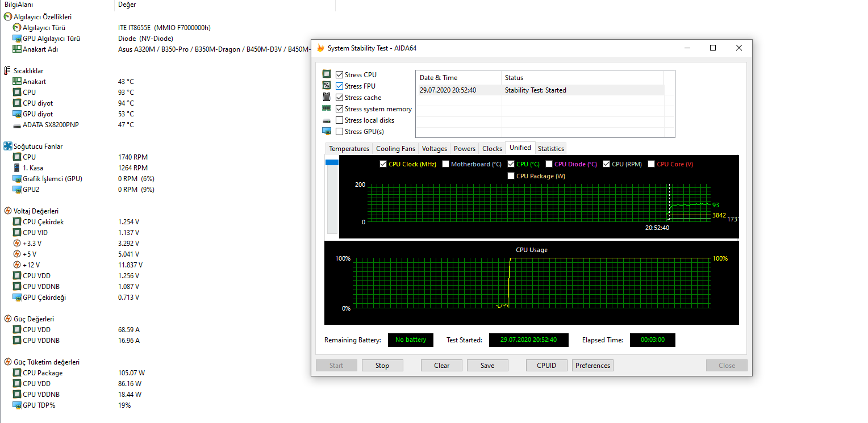Toggle the CPU Clock (MHz) graph checkbox
868x423 pixels.
tap(383, 164)
